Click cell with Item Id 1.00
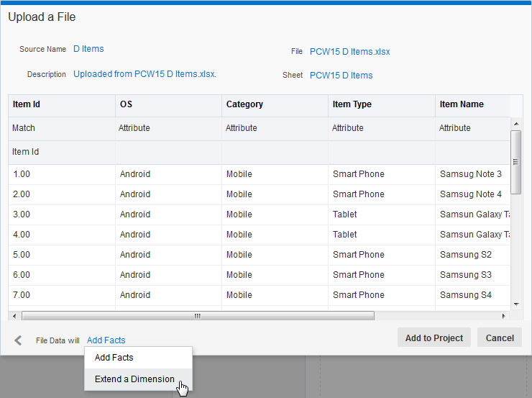 [x=62, y=174]
